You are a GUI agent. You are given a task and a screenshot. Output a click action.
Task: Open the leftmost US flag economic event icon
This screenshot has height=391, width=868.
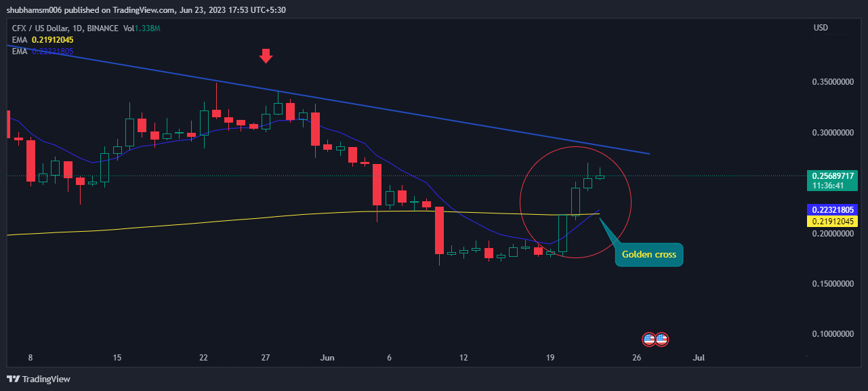648,339
